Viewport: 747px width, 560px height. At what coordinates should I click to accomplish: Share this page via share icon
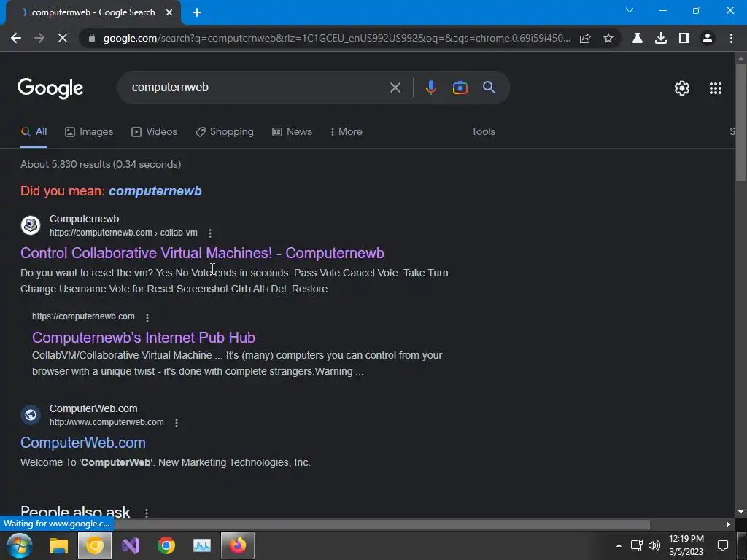585,38
